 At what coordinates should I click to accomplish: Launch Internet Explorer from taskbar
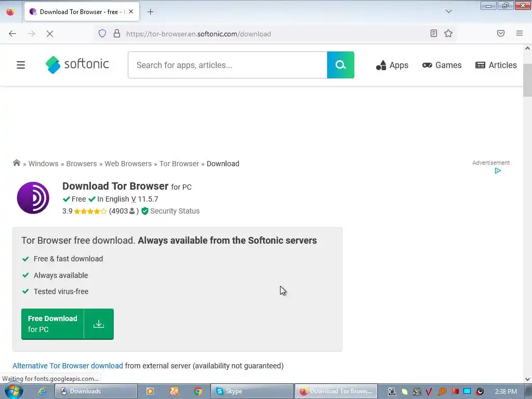[42, 391]
